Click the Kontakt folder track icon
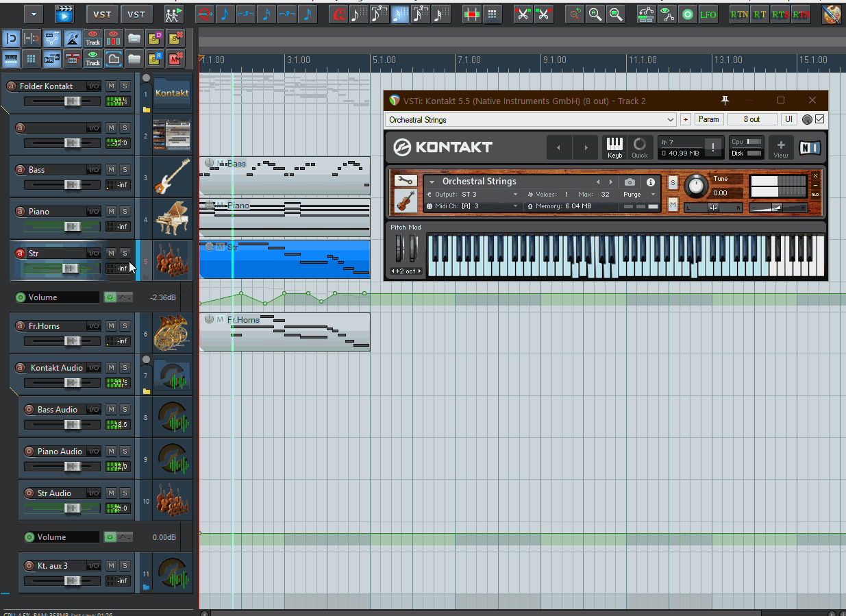This screenshot has width=846, height=616. (171, 93)
